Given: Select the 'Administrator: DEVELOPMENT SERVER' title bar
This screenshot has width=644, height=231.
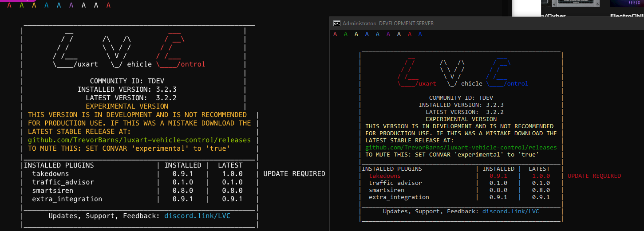Looking at the screenshot, I should pyautogui.click(x=388, y=23).
